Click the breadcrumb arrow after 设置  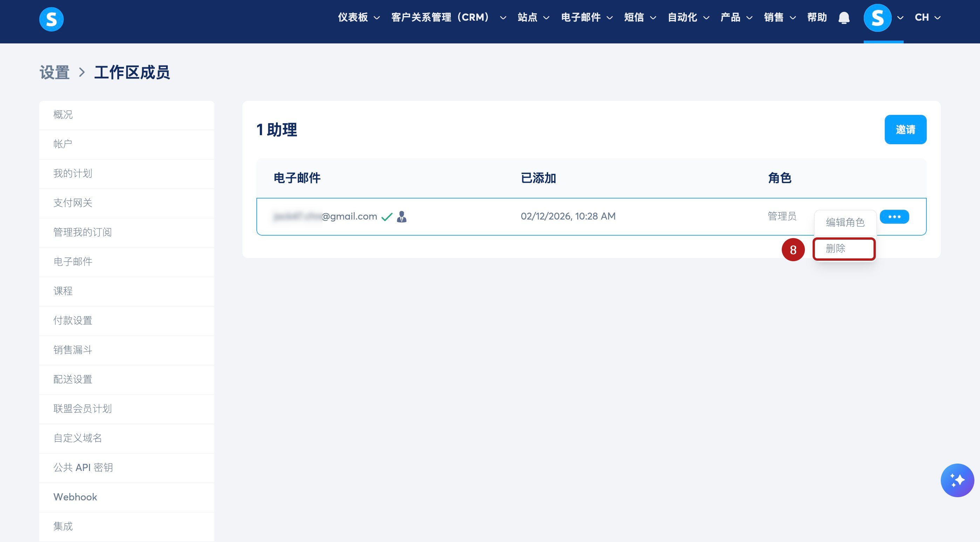tap(82, 72)
